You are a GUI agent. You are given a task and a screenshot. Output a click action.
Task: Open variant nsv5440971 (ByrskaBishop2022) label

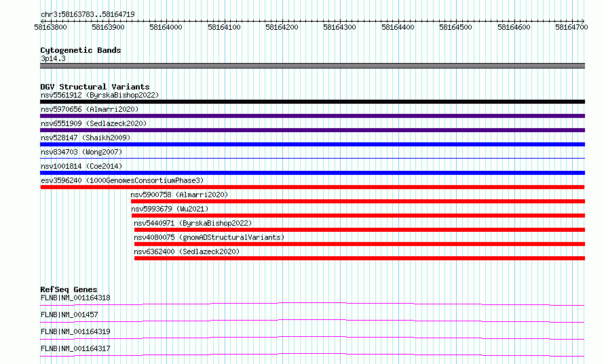[193, 223]
